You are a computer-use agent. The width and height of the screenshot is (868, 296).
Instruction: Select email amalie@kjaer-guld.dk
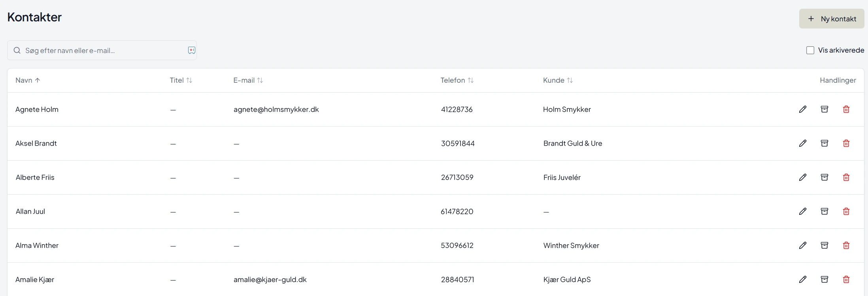(270, 279)
